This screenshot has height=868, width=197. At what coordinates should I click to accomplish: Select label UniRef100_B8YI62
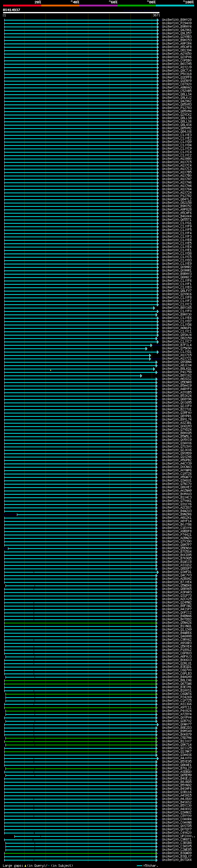pos(177,375)
